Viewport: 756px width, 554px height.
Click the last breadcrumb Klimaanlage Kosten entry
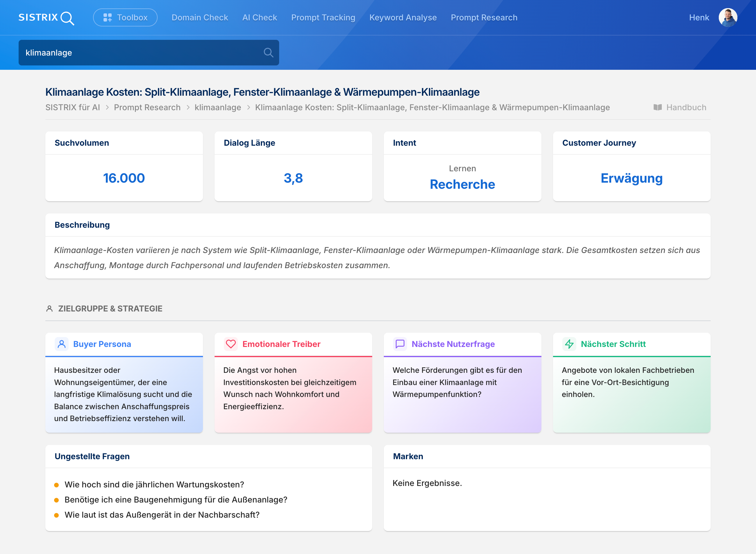coord(432,107)
